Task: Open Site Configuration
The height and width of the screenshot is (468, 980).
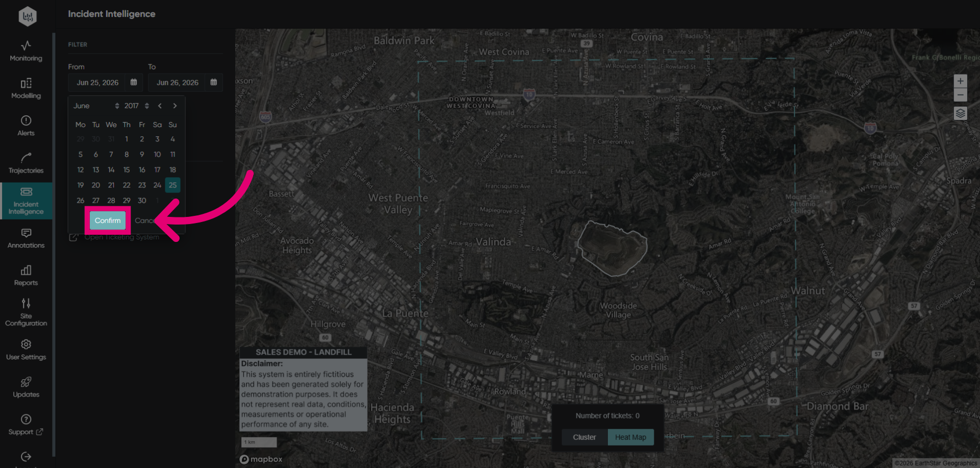Action: (26, 312)
